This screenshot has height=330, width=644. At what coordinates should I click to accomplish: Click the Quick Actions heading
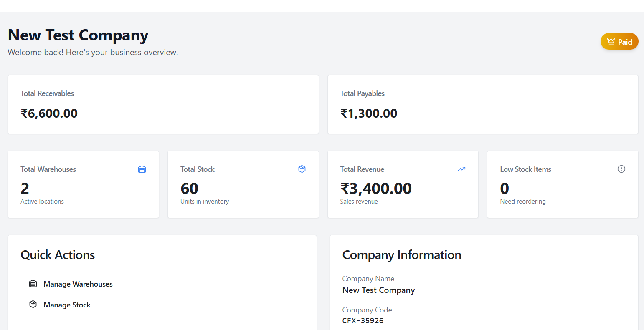click(58, 254)
